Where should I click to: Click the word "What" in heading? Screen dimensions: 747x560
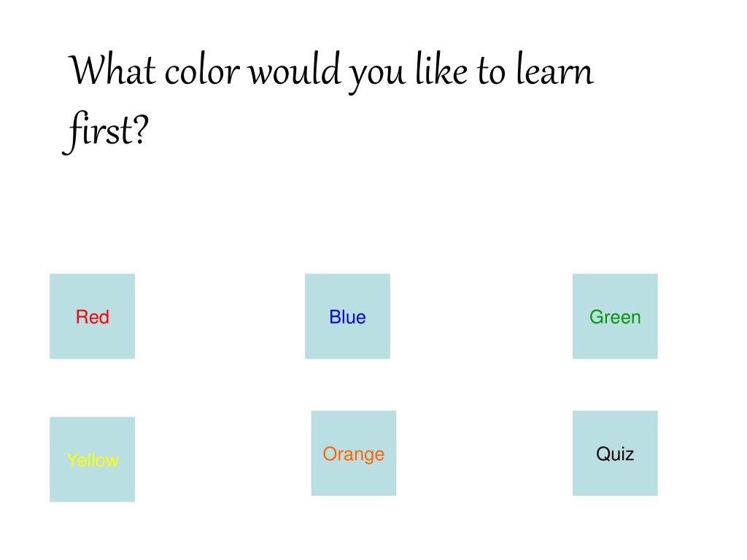tap(113, 71)
